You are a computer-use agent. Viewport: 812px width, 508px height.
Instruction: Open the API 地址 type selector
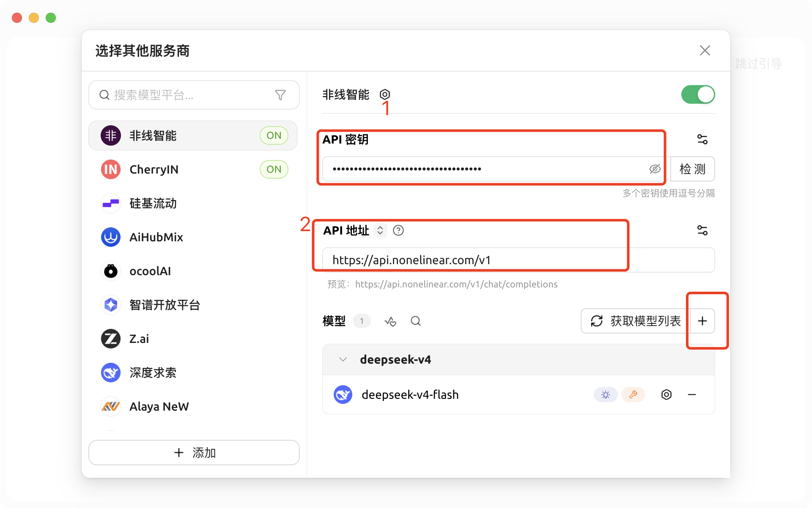coord(380,230)
